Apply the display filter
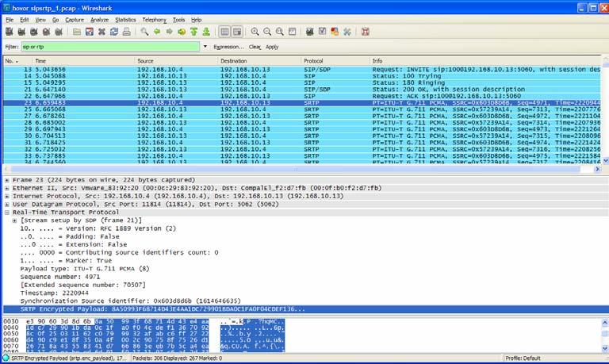609x364 pixels. [x=272, y=47]
